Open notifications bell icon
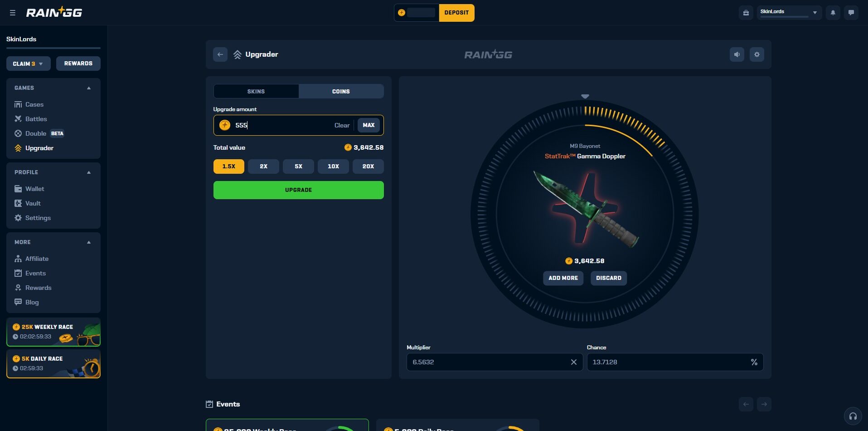868x431 pixels. tap(833, 13)
